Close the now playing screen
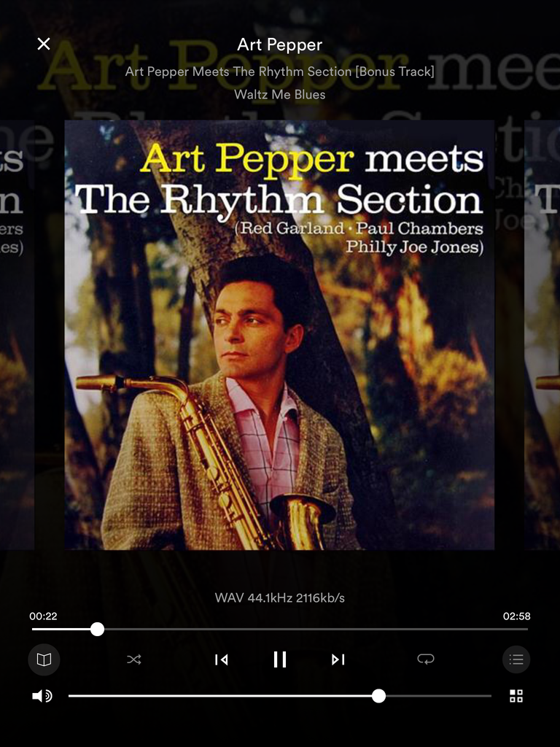 44,44
